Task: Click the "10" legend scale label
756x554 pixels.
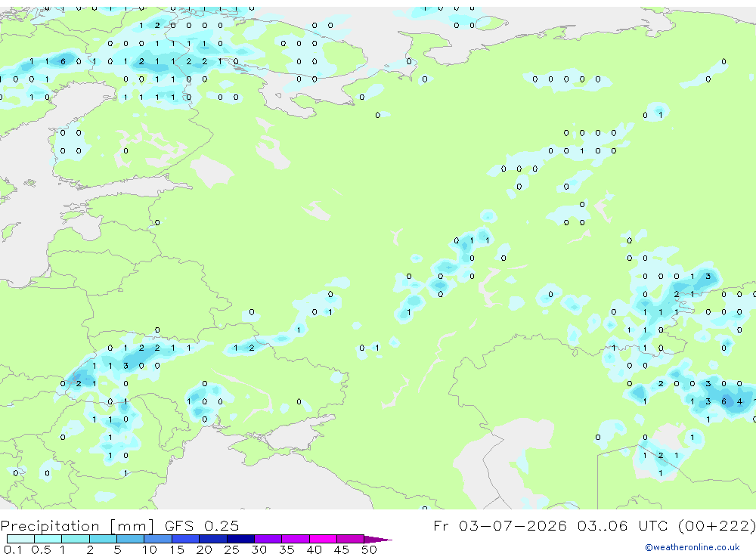Action: tap(150, 549)
